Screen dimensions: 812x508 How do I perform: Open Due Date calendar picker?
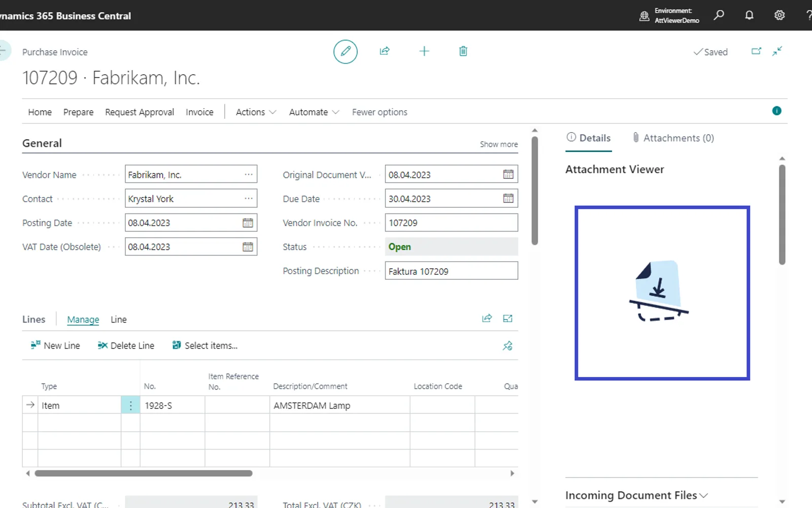click(508, 199)
